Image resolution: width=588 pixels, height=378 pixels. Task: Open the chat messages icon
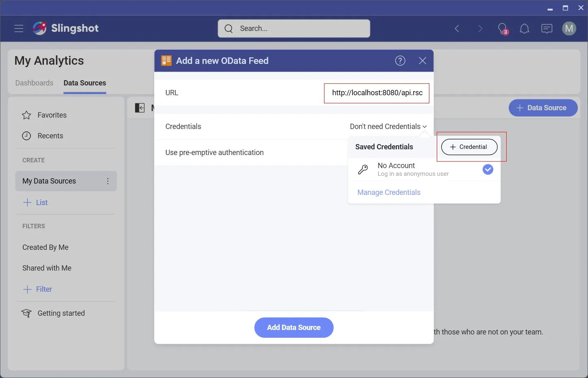point(547,28)
